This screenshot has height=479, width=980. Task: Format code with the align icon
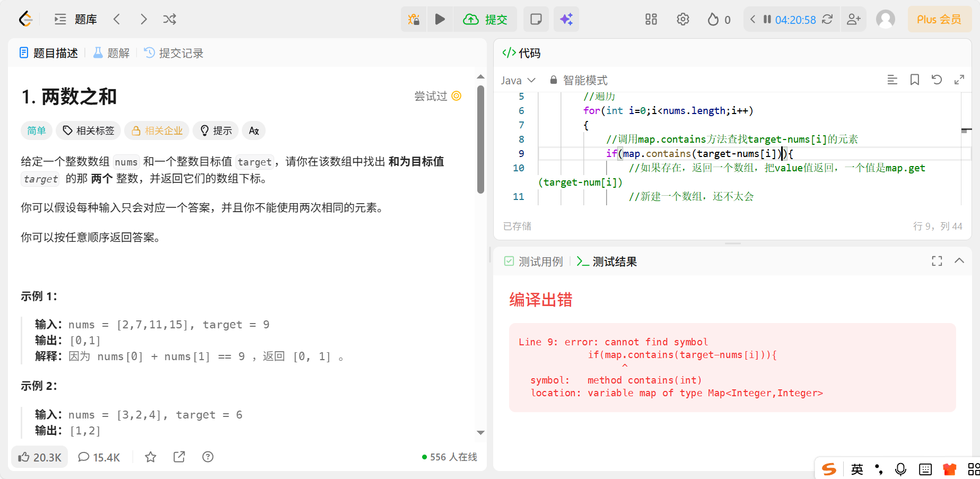click(x=892, y=80)
